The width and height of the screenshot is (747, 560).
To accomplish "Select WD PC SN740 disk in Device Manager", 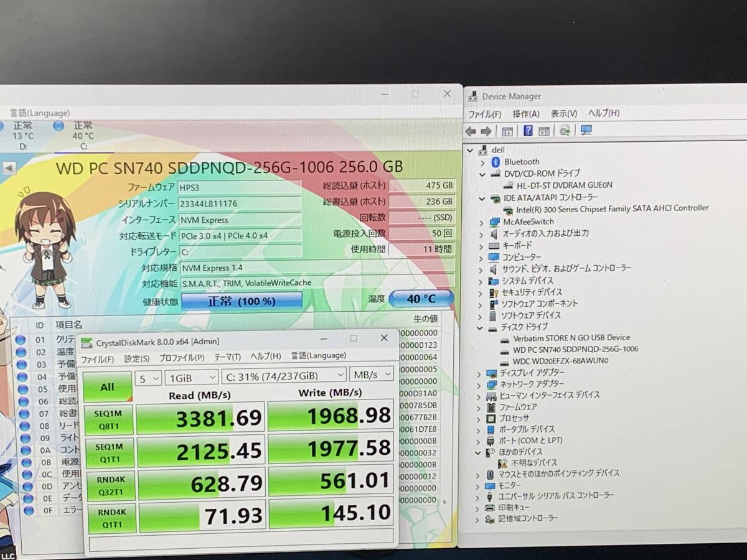I will [575, 349].
